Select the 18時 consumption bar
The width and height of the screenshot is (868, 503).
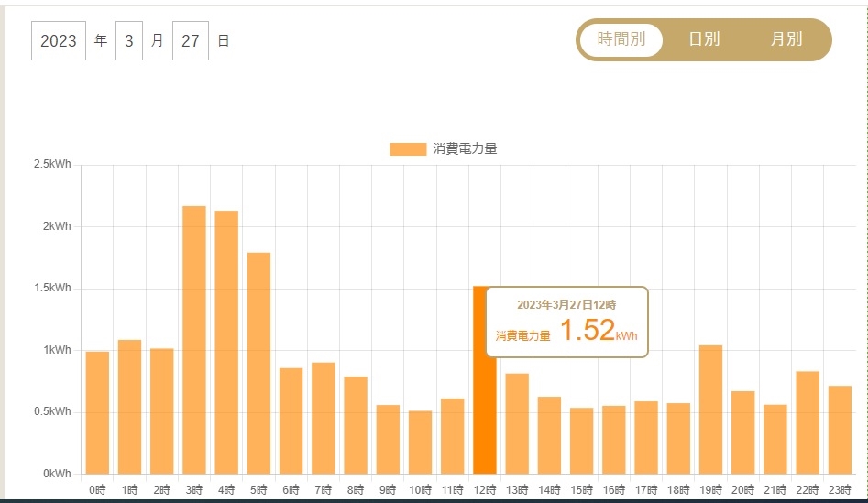(678, 438)
